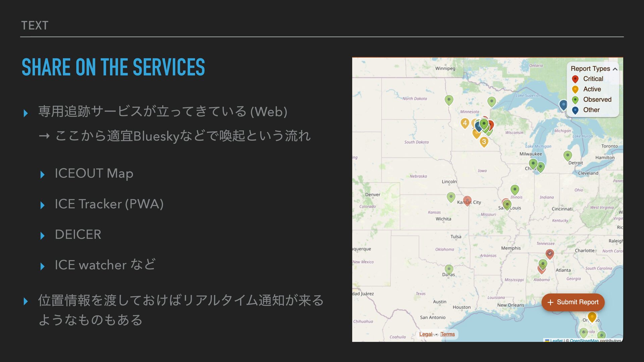Viewport: 644px width, 362px height.
Task: Click the Other blue legend entry
Action: [591, 110]
